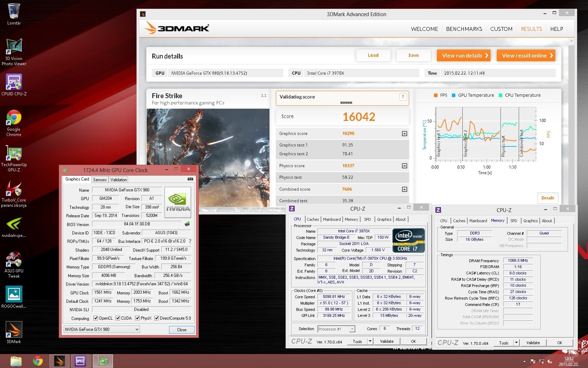Click 3DMark results scrollbar up arrow
This screenshot has width=588, height=368.
pos(572,41)
